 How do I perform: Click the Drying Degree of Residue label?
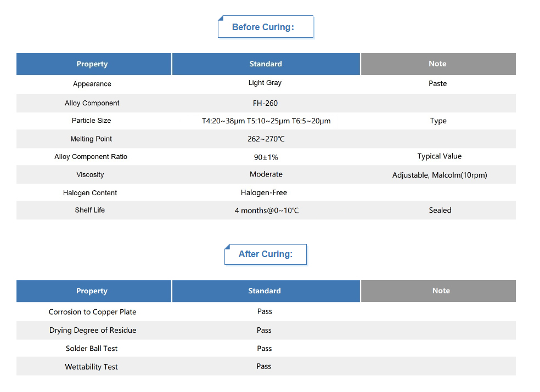click(93, 331)
